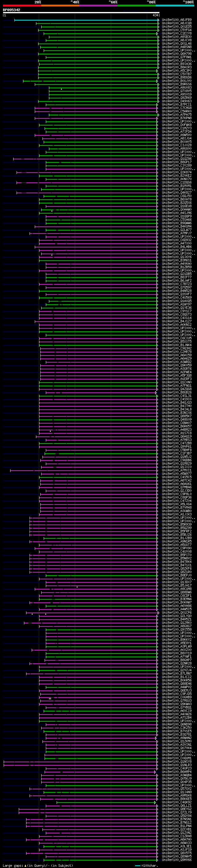Open hit UniRef100_A8JCQ8
This screenshot has width=197, height=868.
(177, 23)
